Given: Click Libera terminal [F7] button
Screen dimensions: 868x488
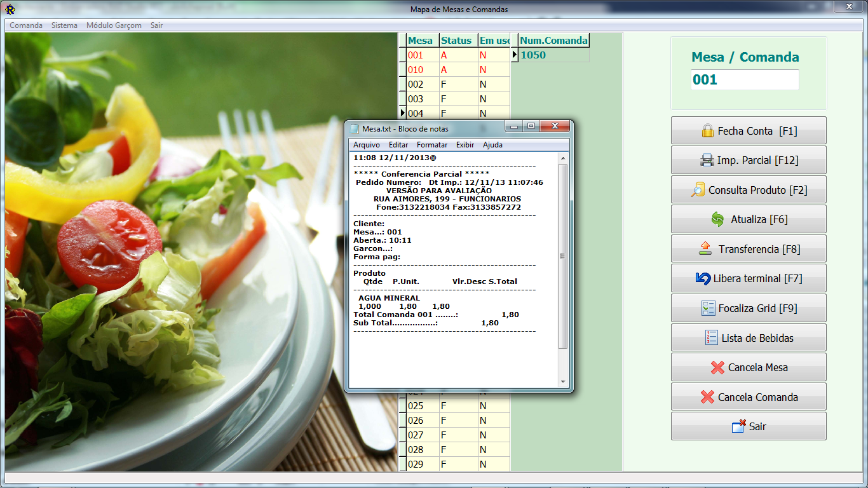Looking at the screenshot, I should click(749, 278).
